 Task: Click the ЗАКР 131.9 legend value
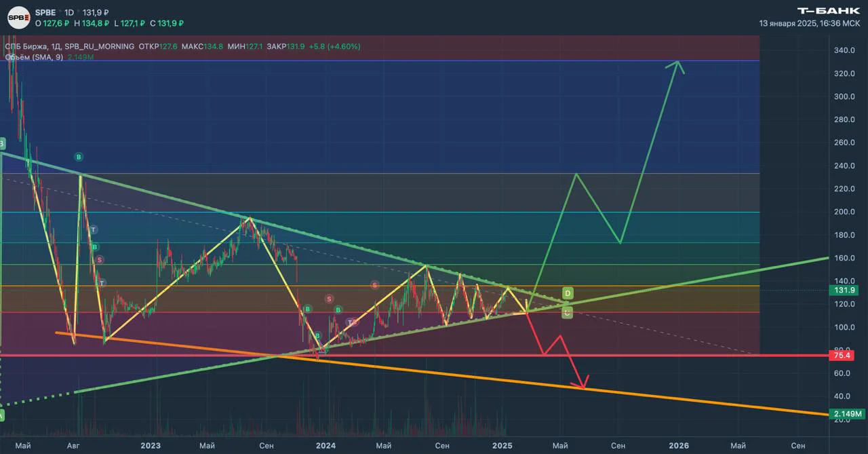click(x=285, y=47)
